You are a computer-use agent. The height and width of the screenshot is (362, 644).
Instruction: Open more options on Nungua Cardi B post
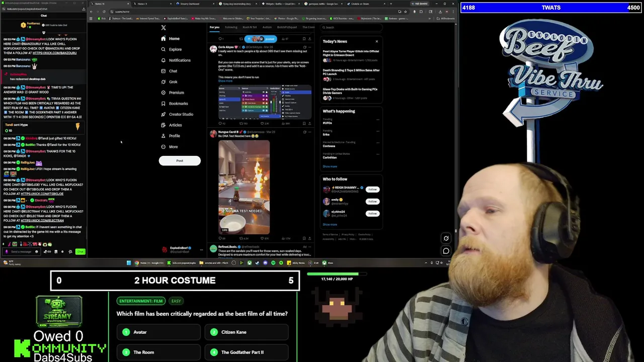tap(309, 132)
